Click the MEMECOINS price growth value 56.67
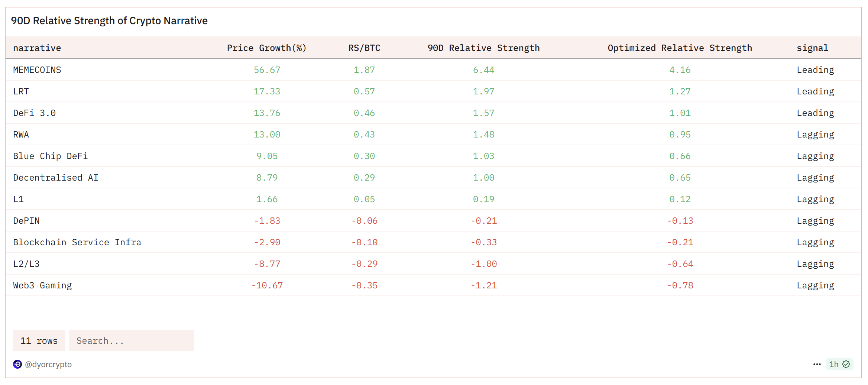 267,70
